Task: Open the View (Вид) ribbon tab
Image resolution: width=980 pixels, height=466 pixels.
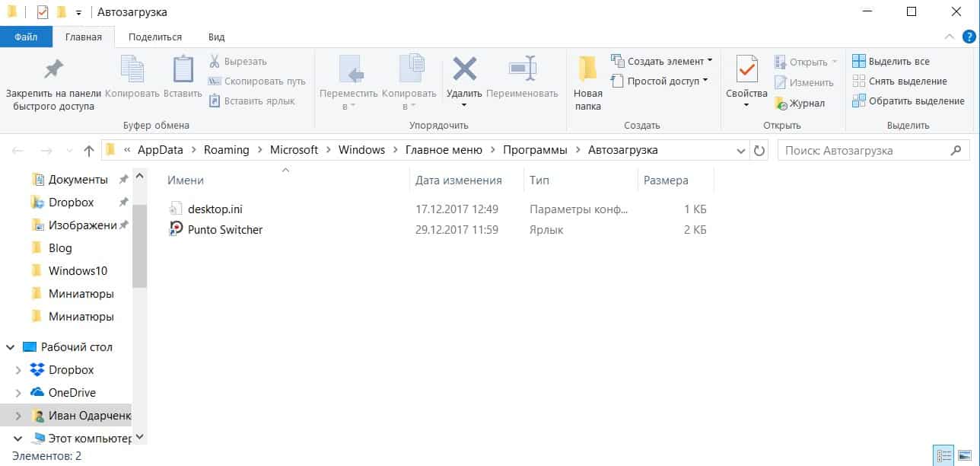Action: (216, 37)
